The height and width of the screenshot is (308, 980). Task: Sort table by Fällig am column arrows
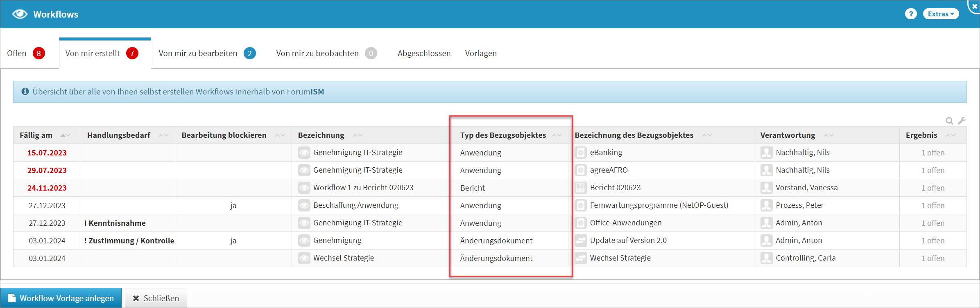(66, 135)
